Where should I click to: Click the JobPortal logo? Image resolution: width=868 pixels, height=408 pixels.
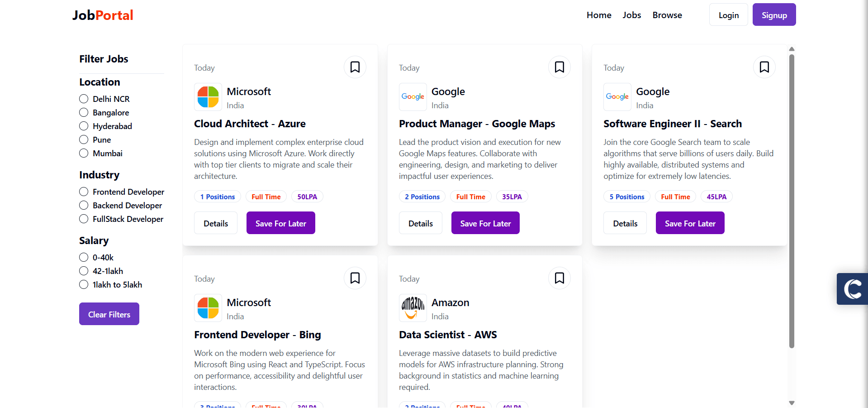103,15
